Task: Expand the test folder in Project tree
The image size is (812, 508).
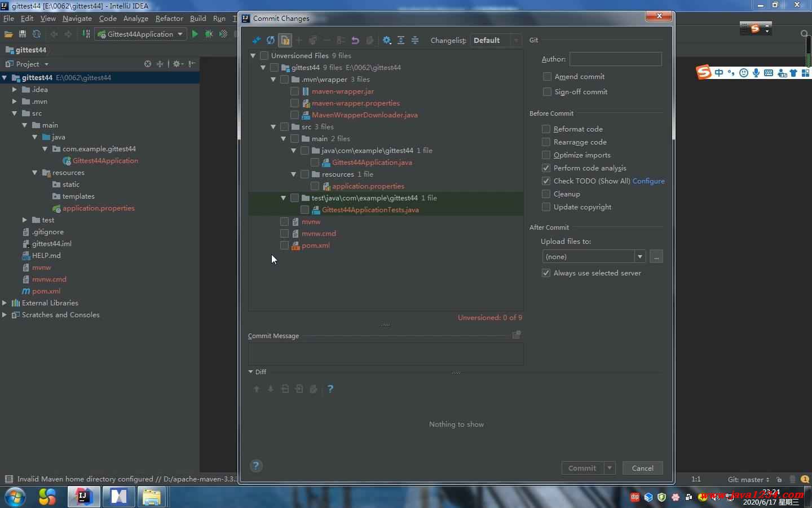Action: 25,220
